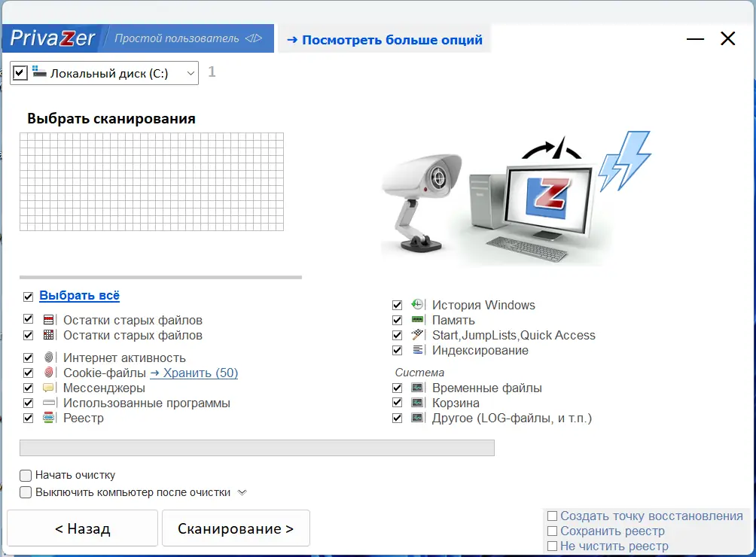Enable Создать точку восстановления checkbox
Screen dimensions: 756x557
[x=552, y=516]
